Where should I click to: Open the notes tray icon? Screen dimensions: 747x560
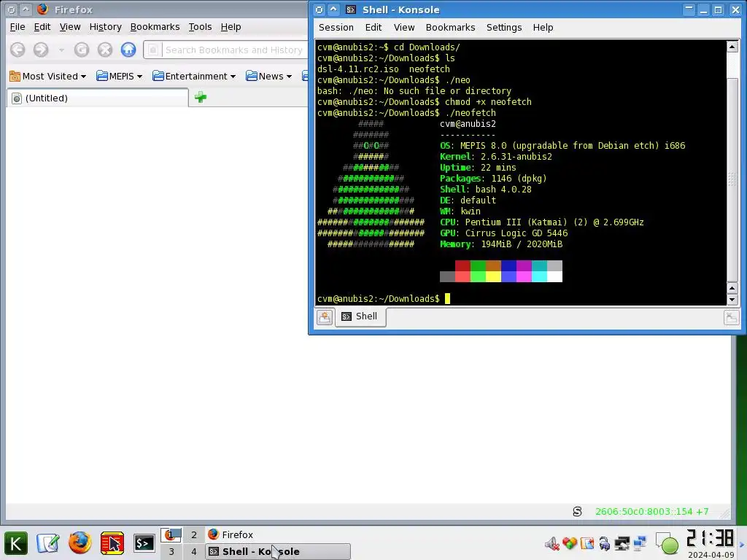click(587, 543)
